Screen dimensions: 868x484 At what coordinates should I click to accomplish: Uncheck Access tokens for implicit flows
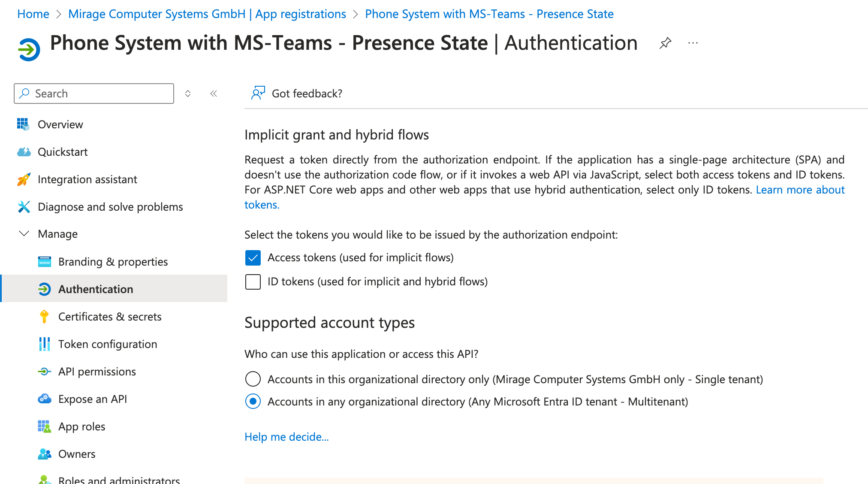point(253,258)
